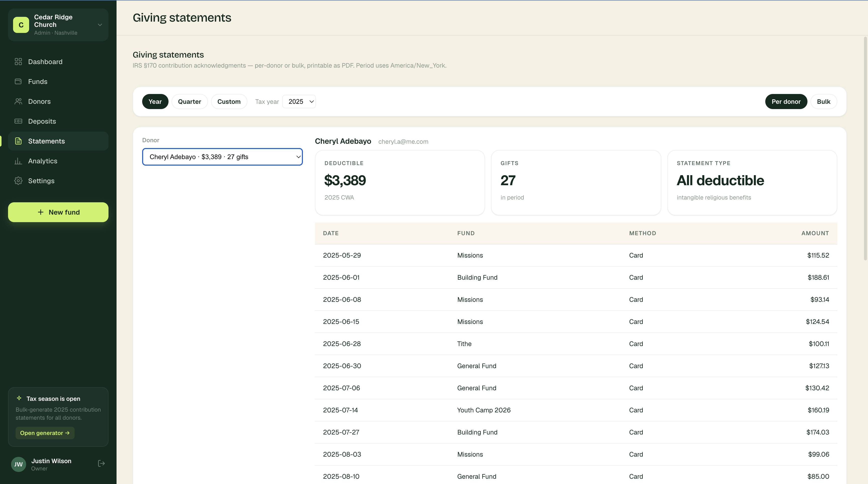Viewport: 868px width, 484px height.
Task: Click amount $93.14
Action: [820, 300]
